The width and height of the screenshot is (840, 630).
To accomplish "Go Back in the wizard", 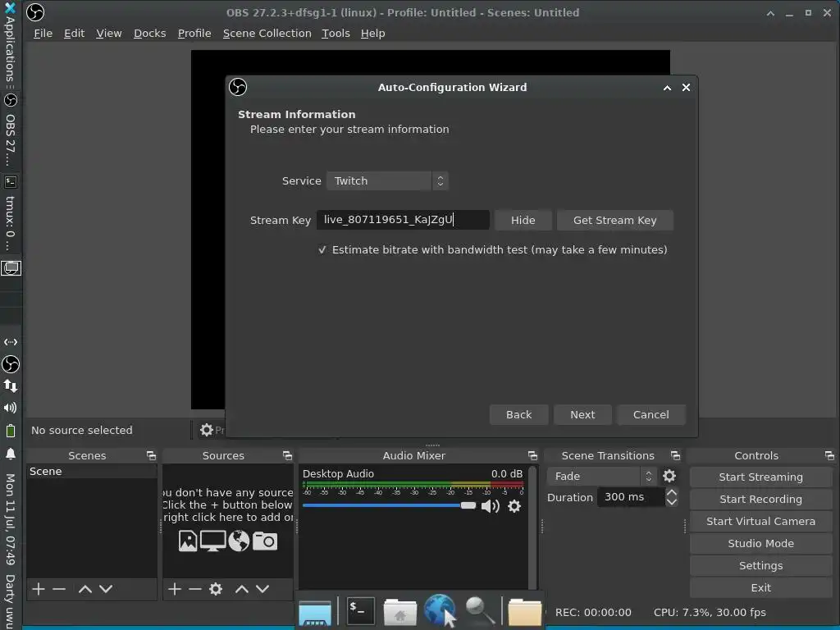I will (x=518, y=414).
